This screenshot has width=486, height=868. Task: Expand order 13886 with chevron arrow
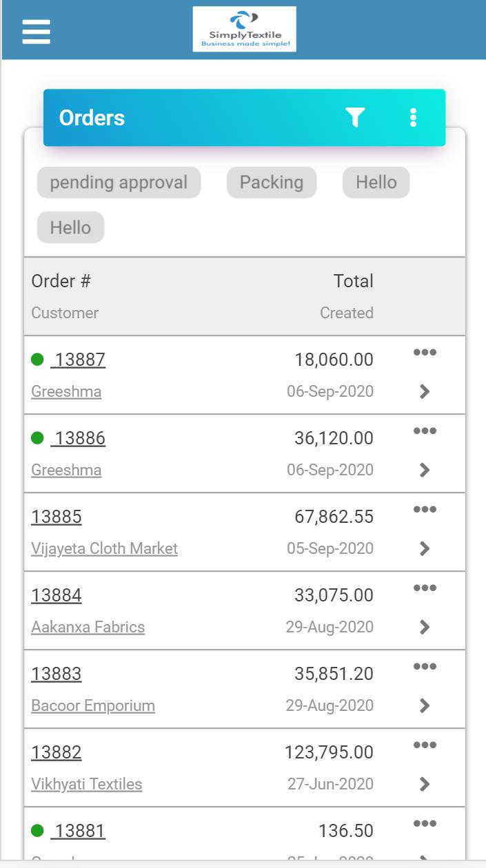[425, 470]
